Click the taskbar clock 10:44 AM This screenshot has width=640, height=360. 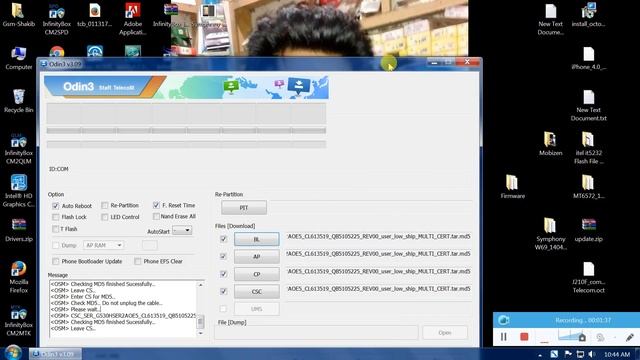pyautogui.click(x=617, y=354)
